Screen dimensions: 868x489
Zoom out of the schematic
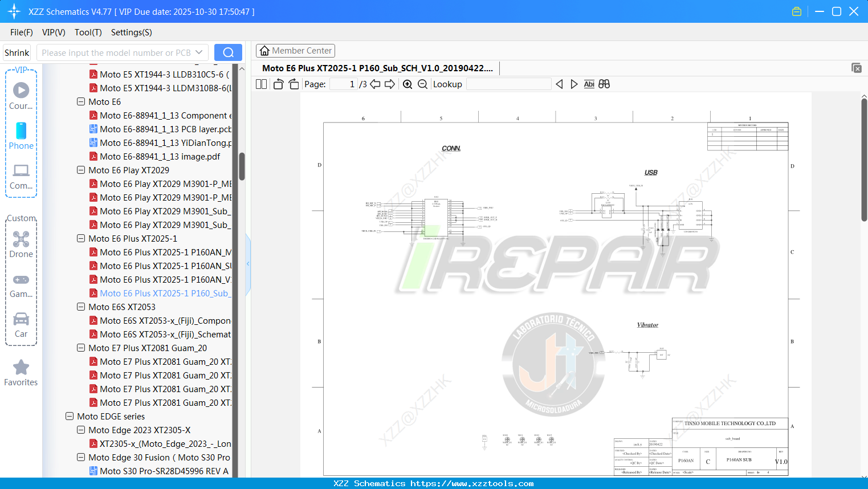pos(422,84)
